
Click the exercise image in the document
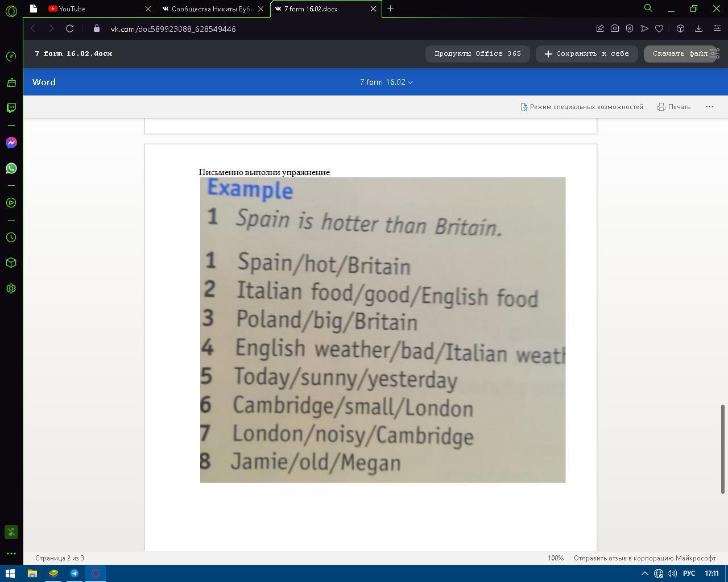coord(383,330)
